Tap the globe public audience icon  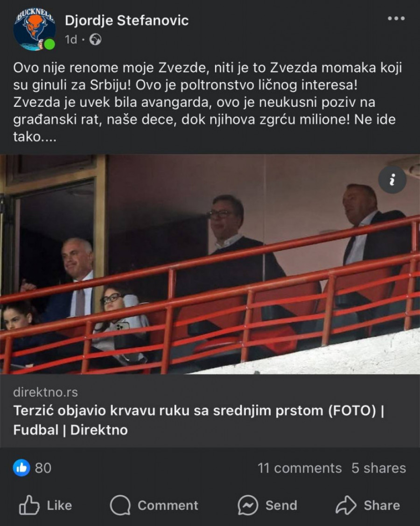[x=95, y=40]
